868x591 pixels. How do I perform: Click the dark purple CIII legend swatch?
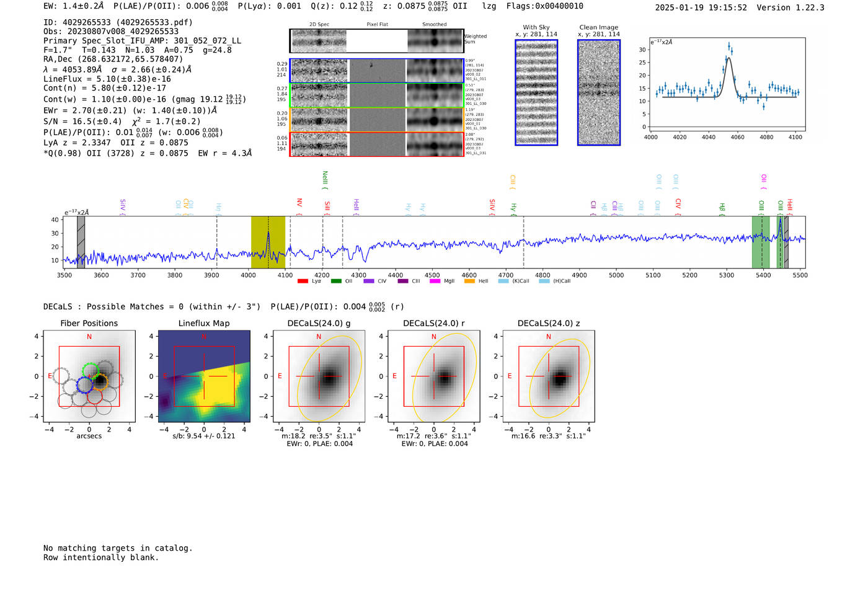(403, 282)
